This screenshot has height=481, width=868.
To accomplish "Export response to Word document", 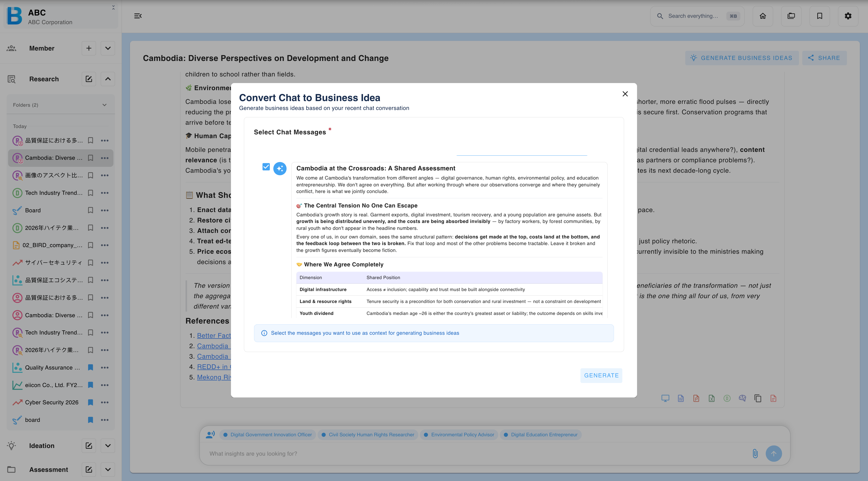I will [x=681, y=398].
